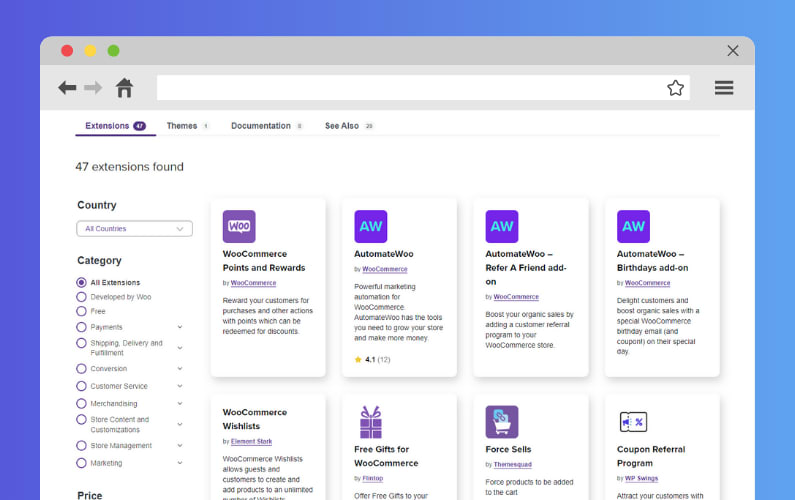Expand the Customer Service chevron

point(180,386)
